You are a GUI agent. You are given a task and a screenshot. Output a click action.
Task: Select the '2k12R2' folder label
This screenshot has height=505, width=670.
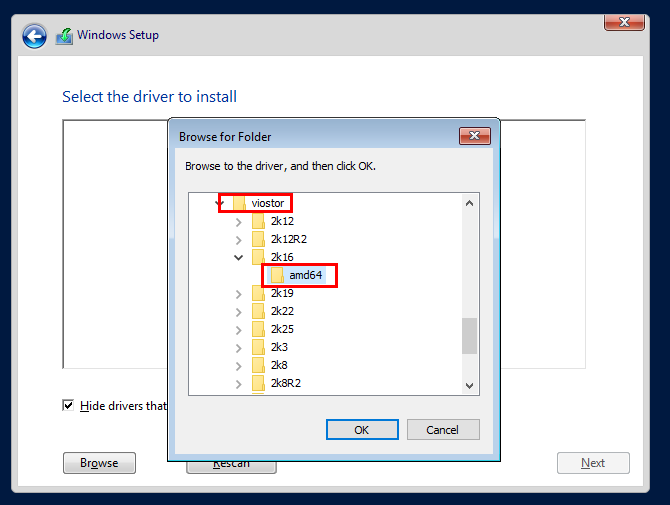pyautogui.click(x=289, y=239)
